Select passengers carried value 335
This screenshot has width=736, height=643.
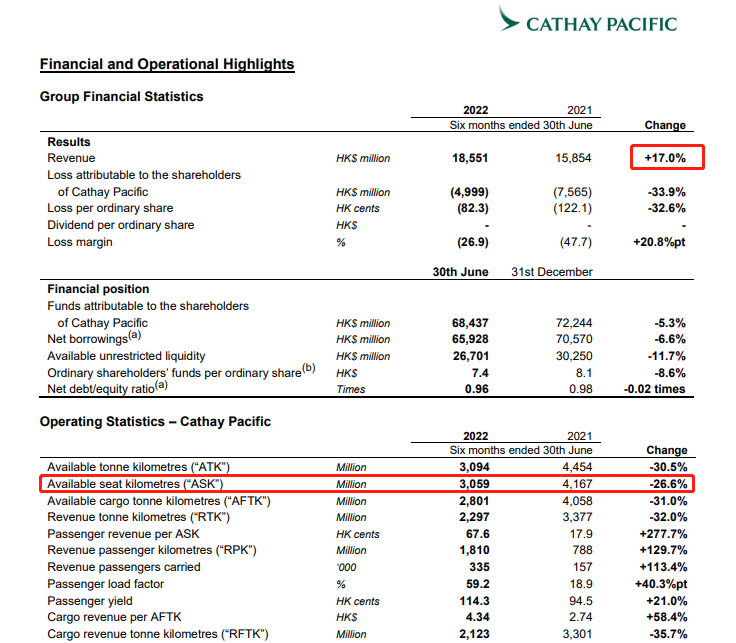(479, 567)
